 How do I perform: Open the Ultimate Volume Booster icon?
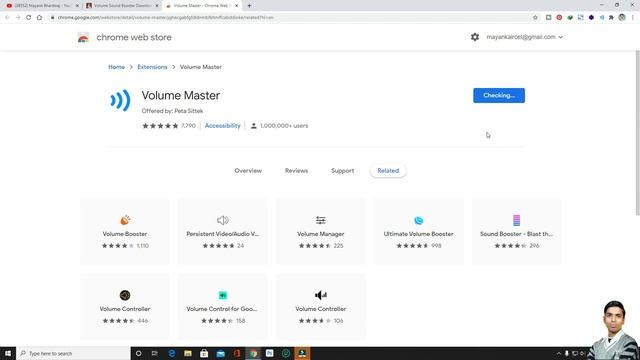tap(418, 220)
